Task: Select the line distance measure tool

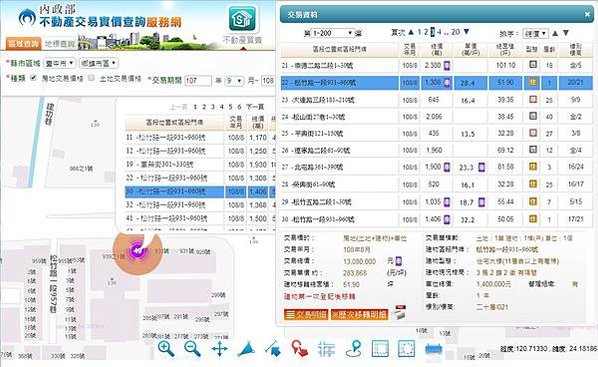Action: pos(273,349)
